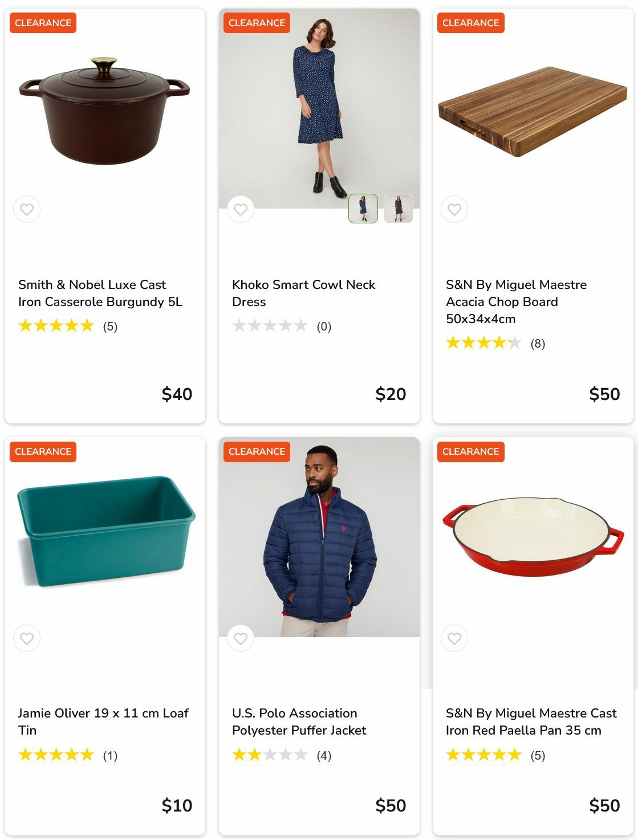Select second dress color thumbnail
This screenshot has width=638, height=840.
[x=398, y=209]
